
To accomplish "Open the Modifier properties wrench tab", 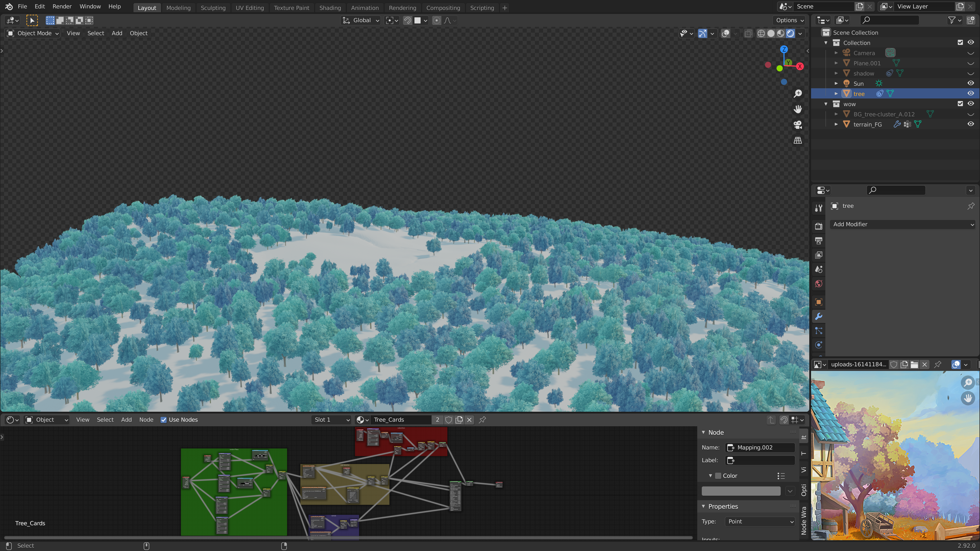I will coord(819,316).
